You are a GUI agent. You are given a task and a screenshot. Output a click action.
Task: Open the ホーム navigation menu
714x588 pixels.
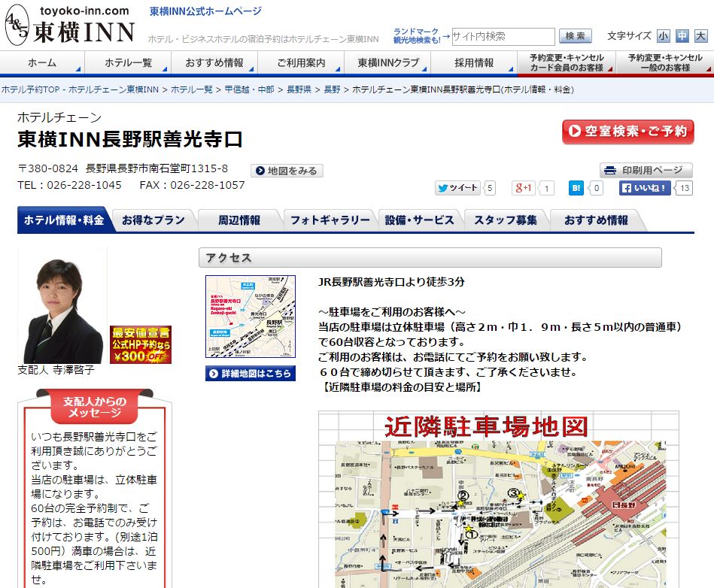pyautogui.click(x=42, y=63)
